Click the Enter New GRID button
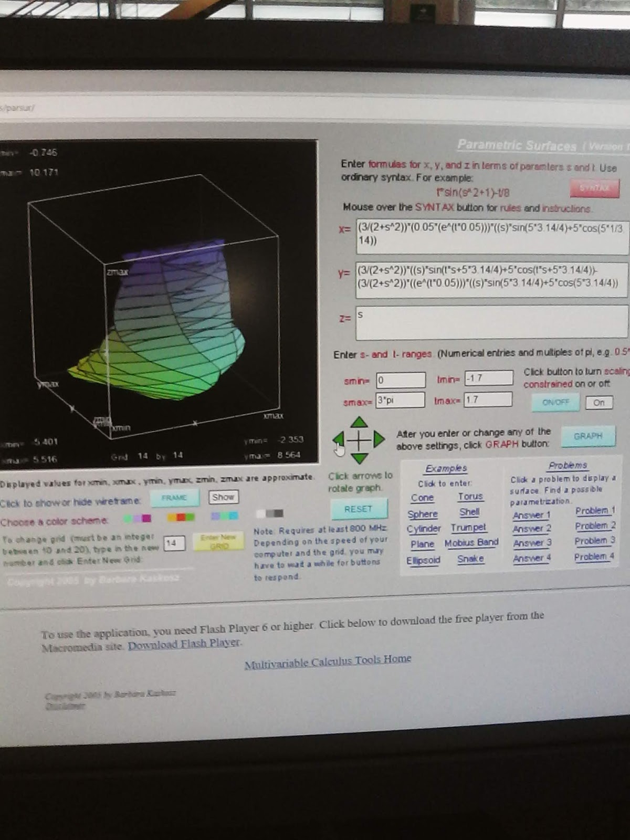Screen dimensions: 630x840 coord(219,542)
